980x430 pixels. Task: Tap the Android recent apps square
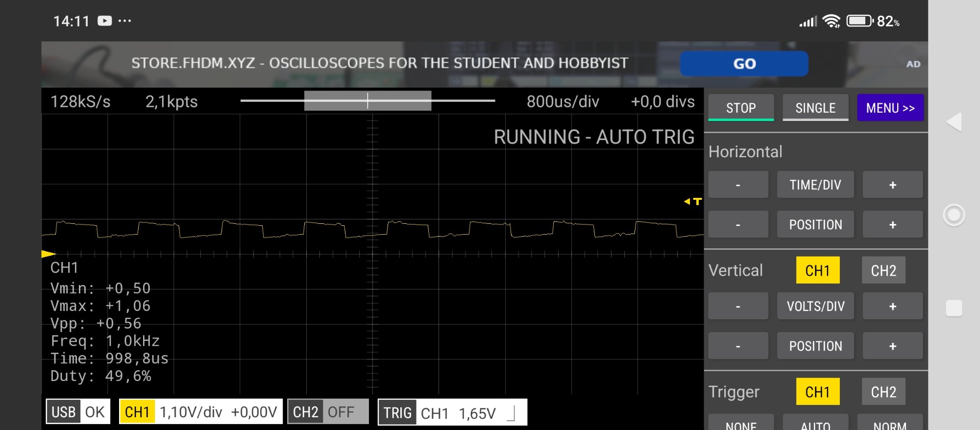(x=954, y=308)
